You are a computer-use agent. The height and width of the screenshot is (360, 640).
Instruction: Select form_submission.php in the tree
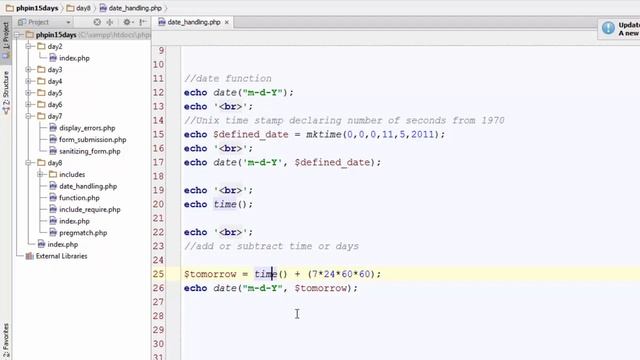pos(93,140)
